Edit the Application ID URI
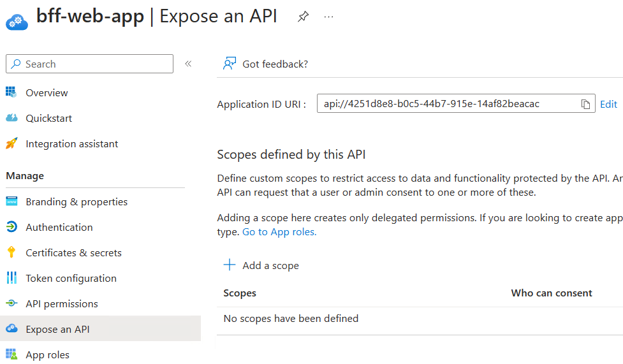The width and height of the screenshot is (623, 364). [x=608, y=104]
